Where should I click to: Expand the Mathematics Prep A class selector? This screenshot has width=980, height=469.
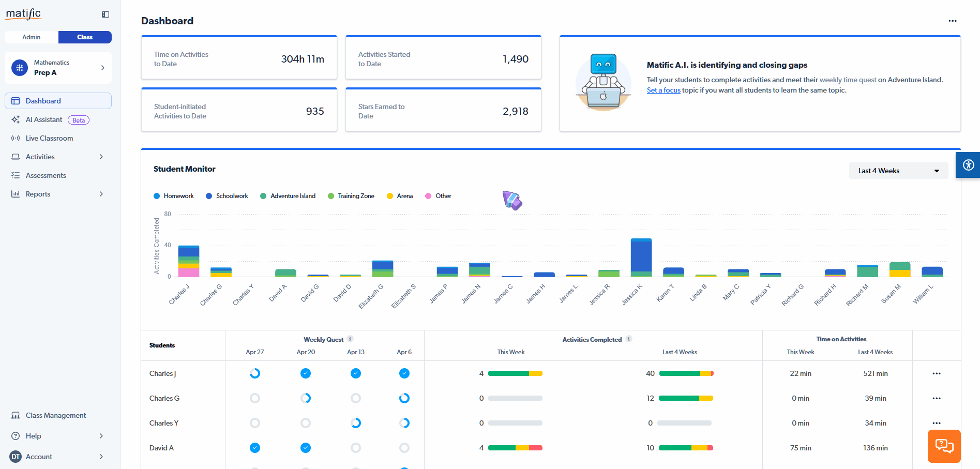[58, 68]
